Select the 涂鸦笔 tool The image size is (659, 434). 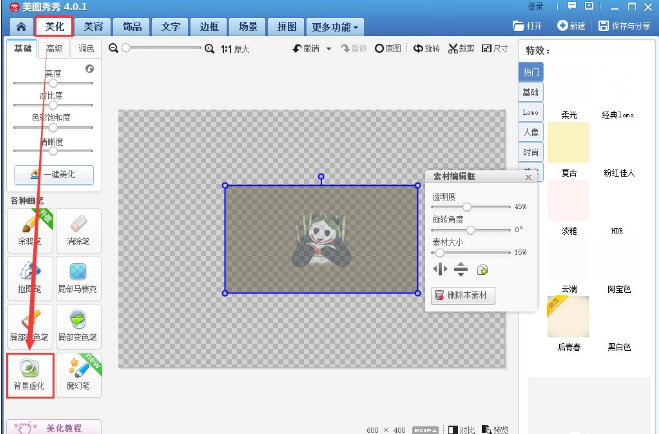point(30,230)
